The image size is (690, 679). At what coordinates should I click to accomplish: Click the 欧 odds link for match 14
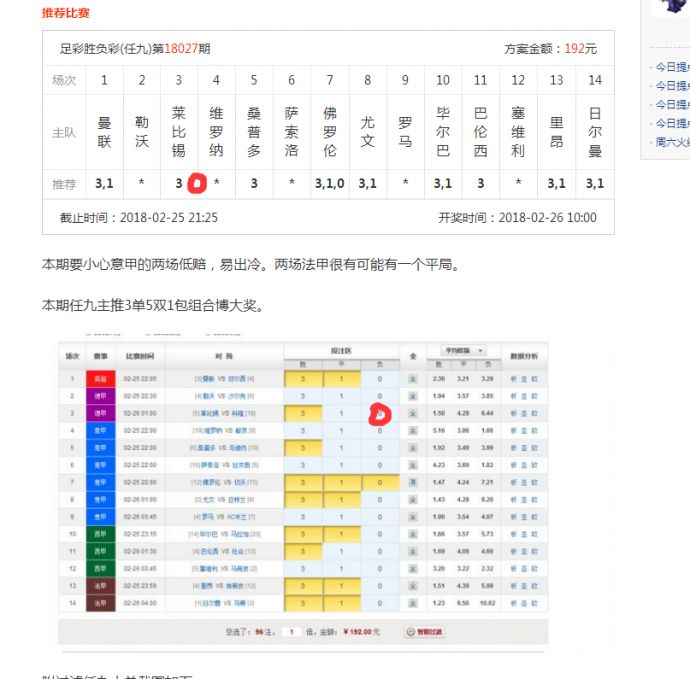(x=534, y=603)
